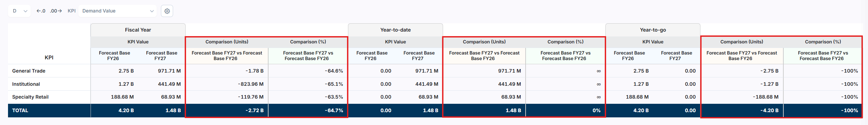Image resolution: width=868 pixels, height=125 pixels.
Task: Click the increase decimals icon
Action: point(56,11)
